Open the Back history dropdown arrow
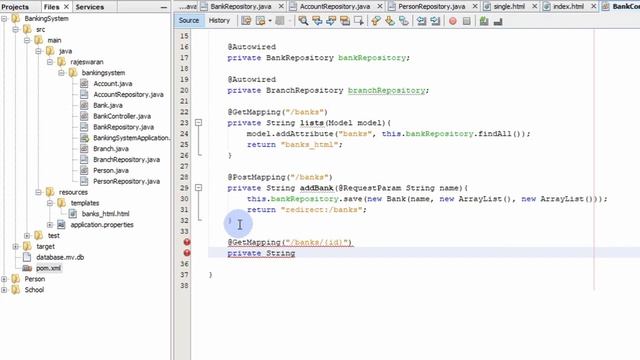Viewport: 640px width, 360px height. [x=270, y=21]
